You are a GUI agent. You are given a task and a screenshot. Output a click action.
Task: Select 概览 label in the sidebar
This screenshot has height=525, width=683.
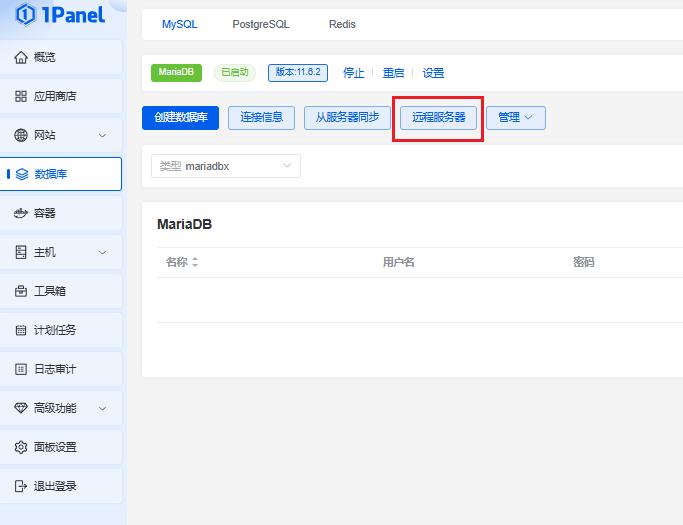[x=44, y=57]
